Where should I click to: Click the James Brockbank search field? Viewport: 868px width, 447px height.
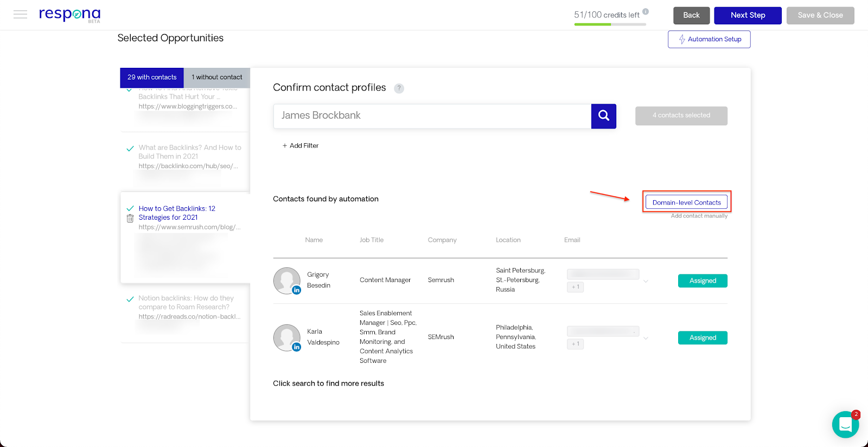[x=432, y=116]
